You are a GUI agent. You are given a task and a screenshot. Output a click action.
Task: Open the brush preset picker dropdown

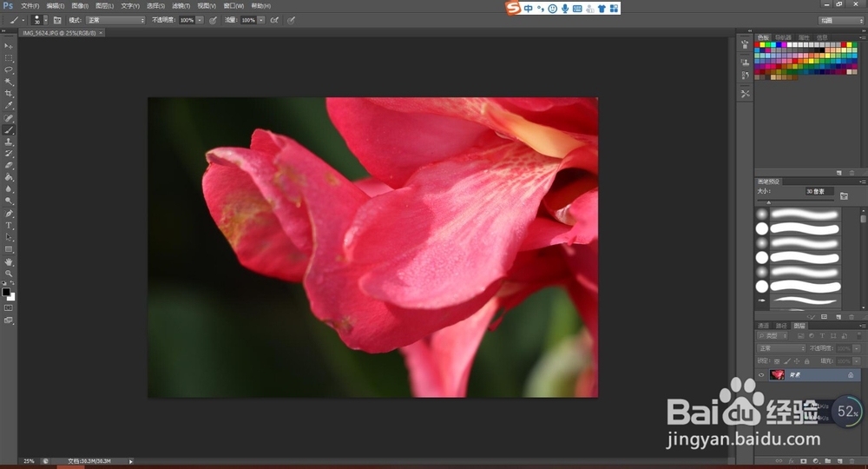coord(45,20)
